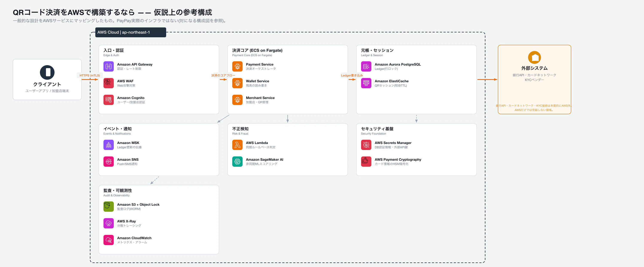Click the Amazon Cognito name text
This screenshot has width=644, height=267.
point(131,98)
